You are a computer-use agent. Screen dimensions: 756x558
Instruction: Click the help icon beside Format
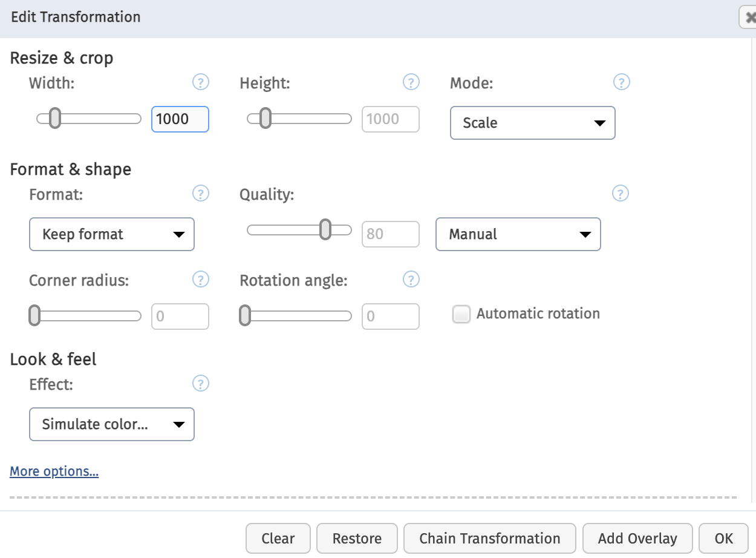pos(200,194)
